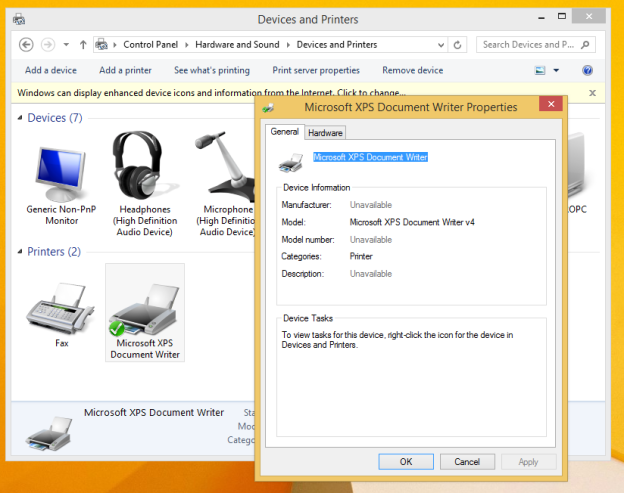Screen dimensions: 624x493
Task: Click Cancel in the Properties dialog
Action: 467,462
